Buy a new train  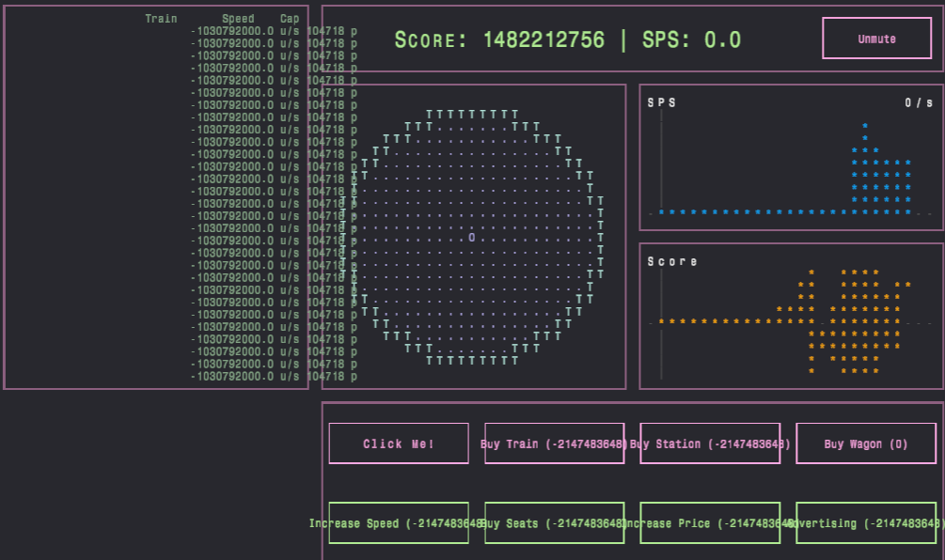[554, 443]
